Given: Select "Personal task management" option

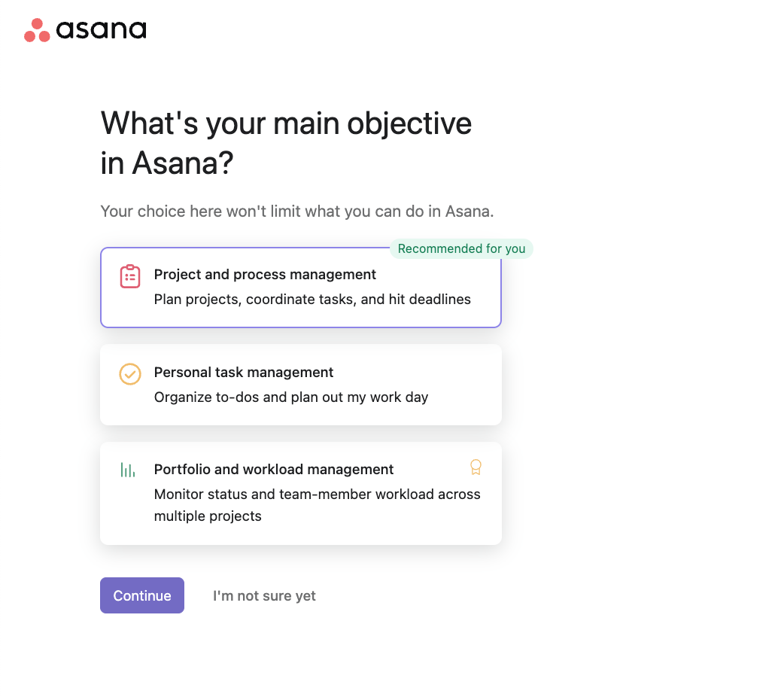Looking at the screenshot, I should (x=301, y=385).
